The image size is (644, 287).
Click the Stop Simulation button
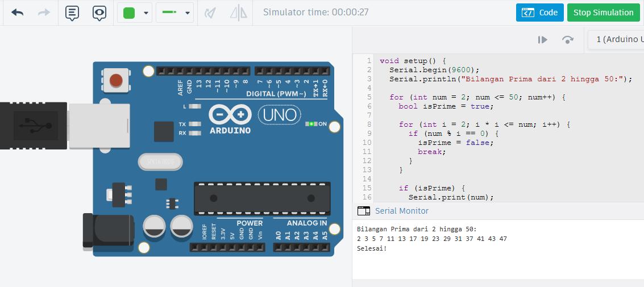click(x=603, y=13)
